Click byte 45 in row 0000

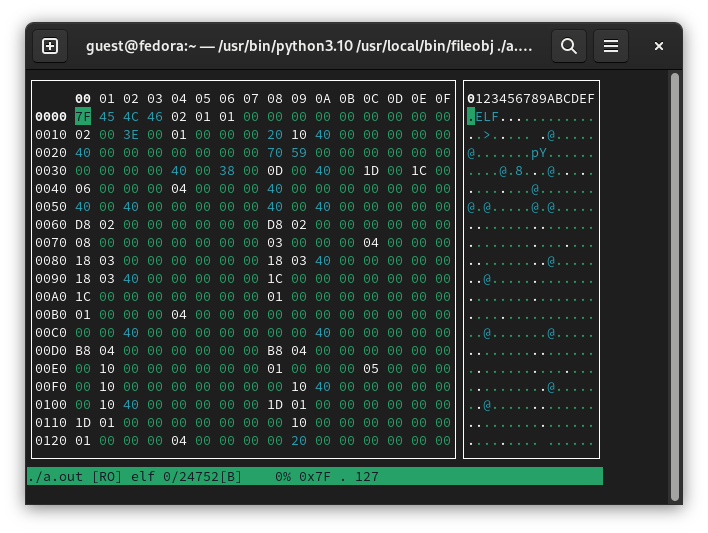point(107,117)
